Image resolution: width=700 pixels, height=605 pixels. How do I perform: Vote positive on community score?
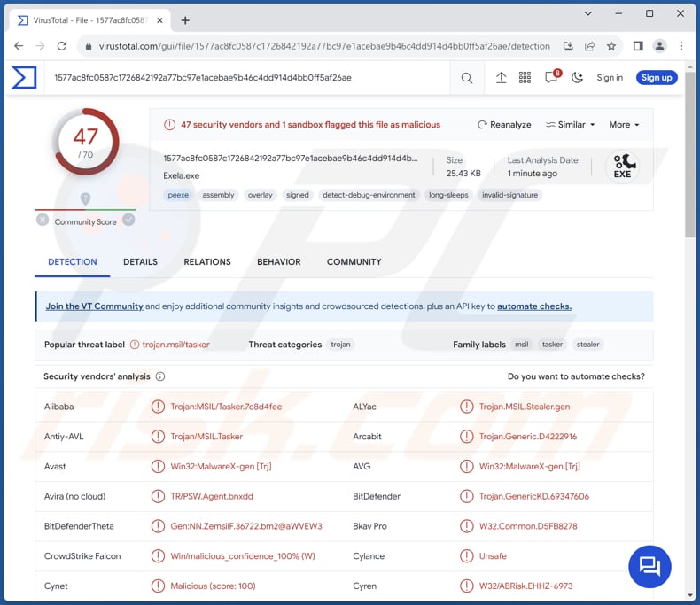[x=128, y=220]
